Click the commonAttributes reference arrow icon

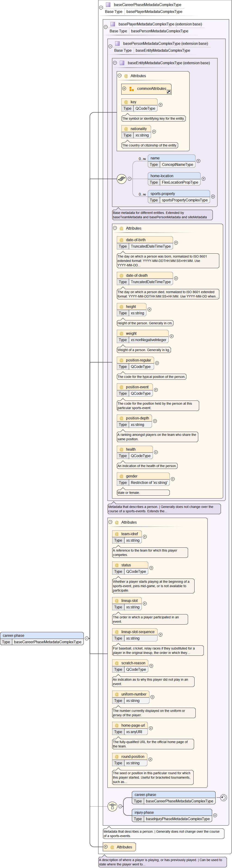pos(169,92)
